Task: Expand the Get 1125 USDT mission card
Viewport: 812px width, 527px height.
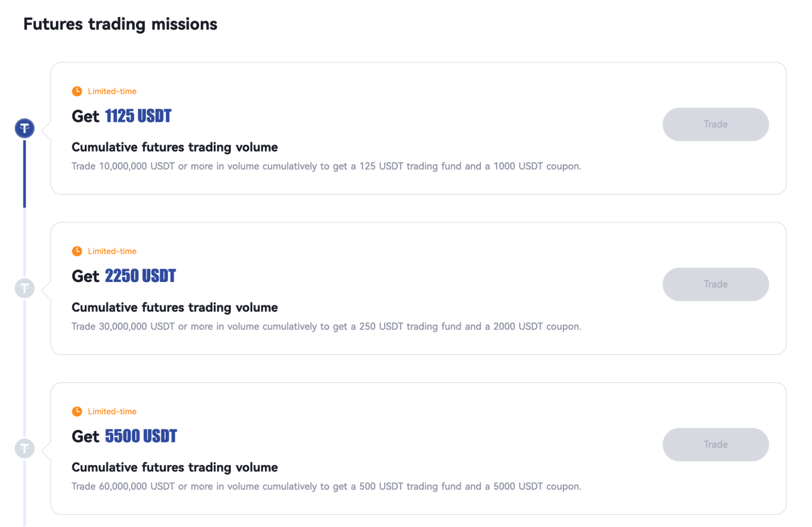Action: coord(418,128)
